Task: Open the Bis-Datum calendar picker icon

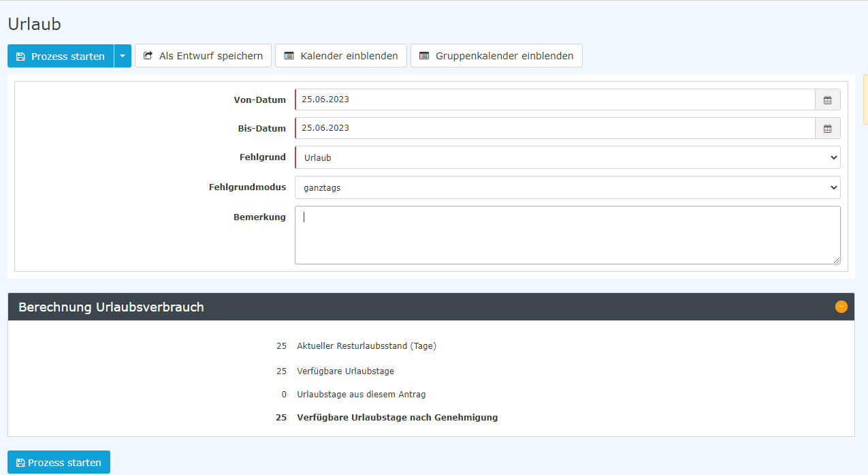Action: pos(827,128)
